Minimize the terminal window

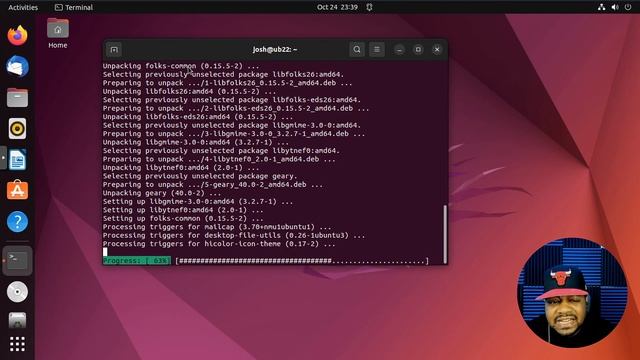point(399,49)
